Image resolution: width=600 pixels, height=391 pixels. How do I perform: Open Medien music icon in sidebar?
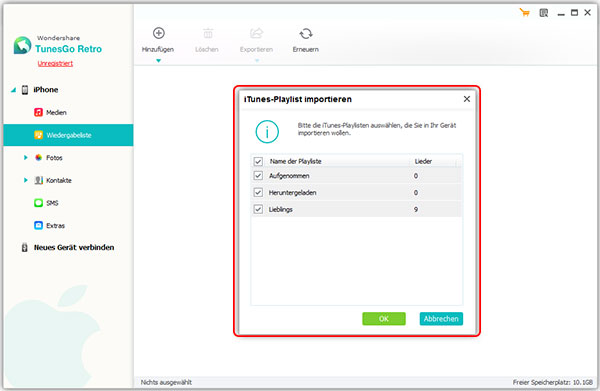point(38,112)
